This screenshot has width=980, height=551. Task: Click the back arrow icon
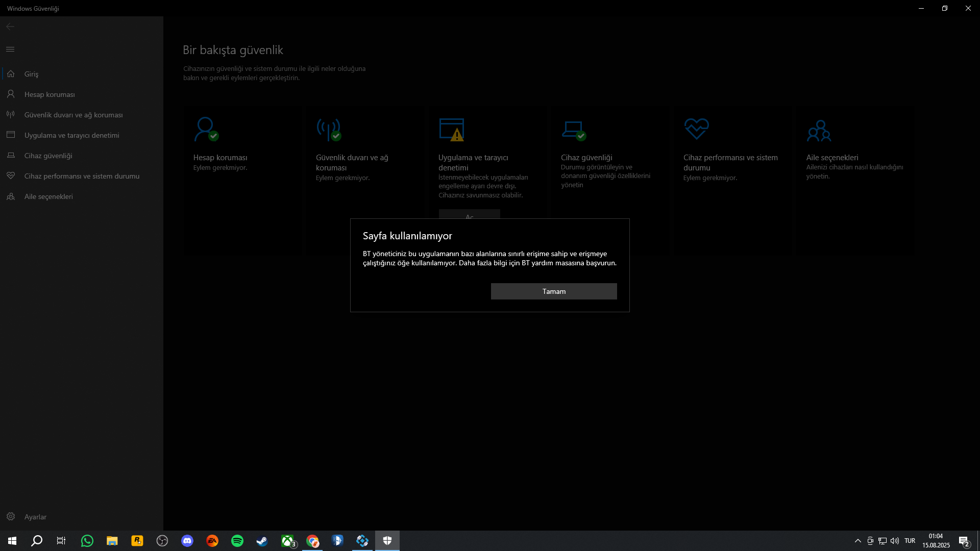(x=10, y=27)
